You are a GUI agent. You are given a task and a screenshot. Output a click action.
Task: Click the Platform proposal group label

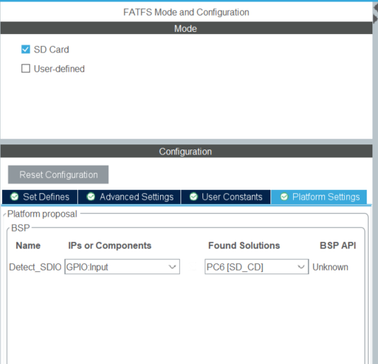tap(42, 214)
